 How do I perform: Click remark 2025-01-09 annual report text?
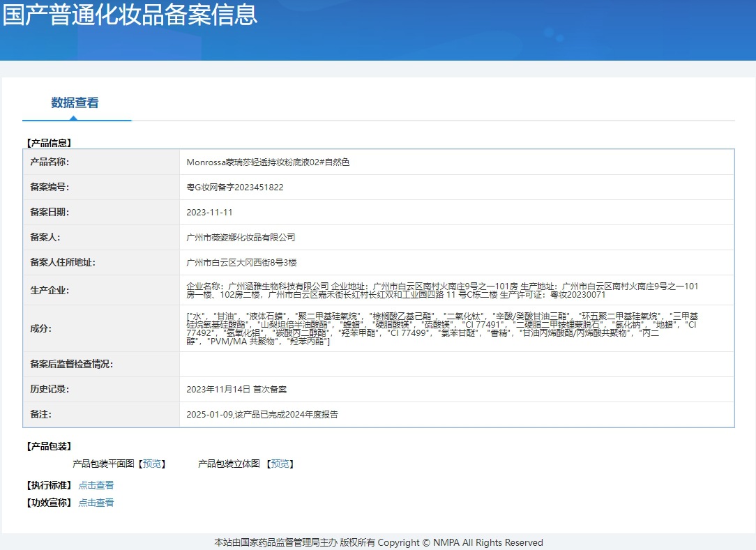pos(262,414)
